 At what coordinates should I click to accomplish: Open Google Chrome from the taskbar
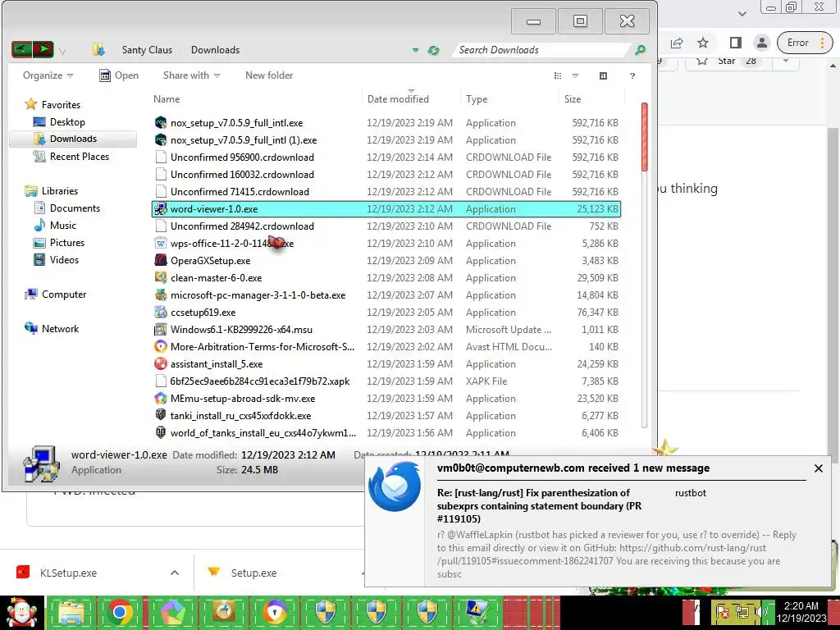[x=120, y=613]
